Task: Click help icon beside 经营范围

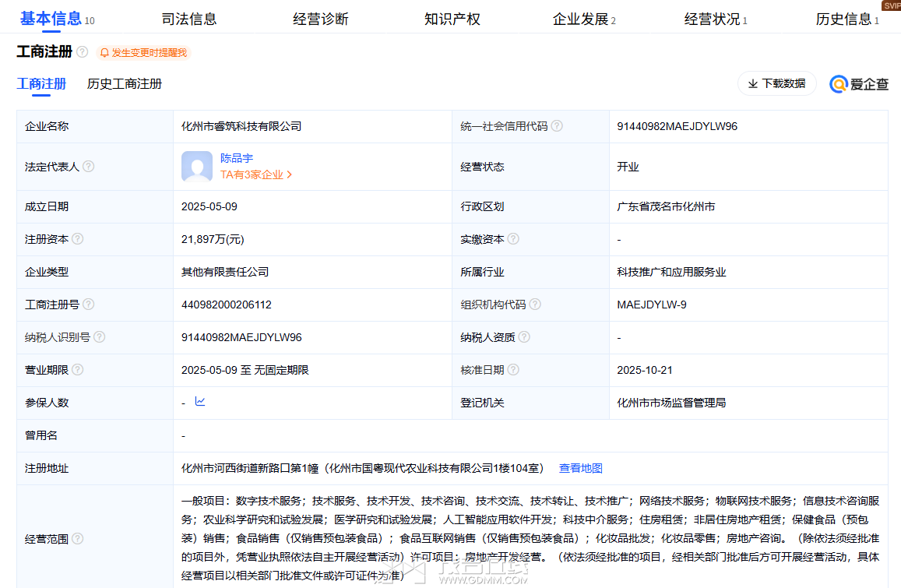Action: coord(78,539)
